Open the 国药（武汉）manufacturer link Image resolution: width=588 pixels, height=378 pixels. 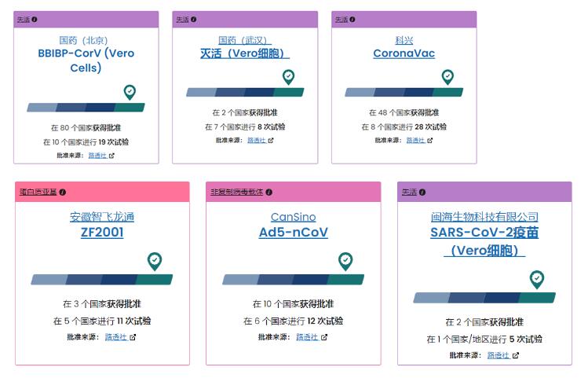(x=244, y=40)
